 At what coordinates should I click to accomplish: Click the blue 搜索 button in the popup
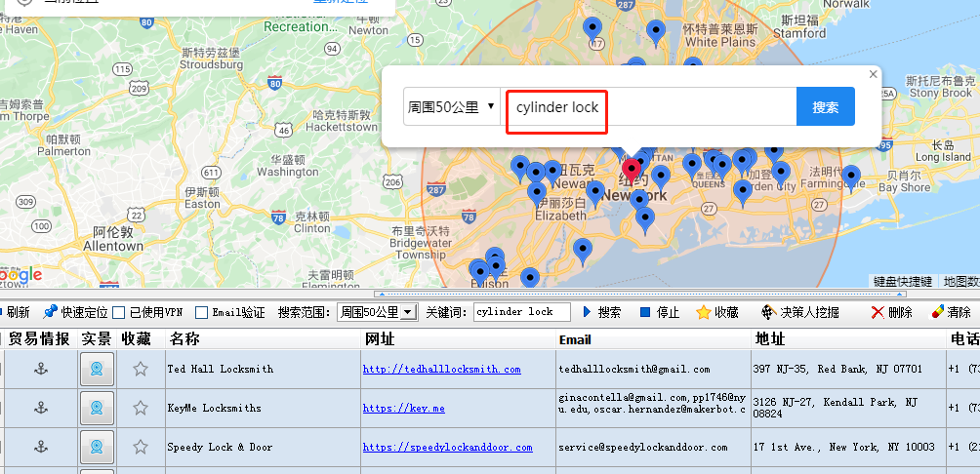pos(826,106)
